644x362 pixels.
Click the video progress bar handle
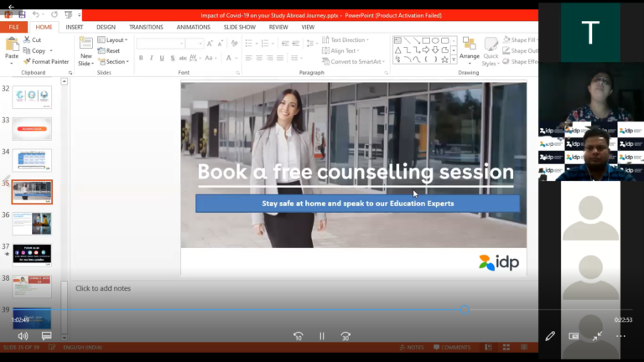pyautogui.click(x=464, y=309)
